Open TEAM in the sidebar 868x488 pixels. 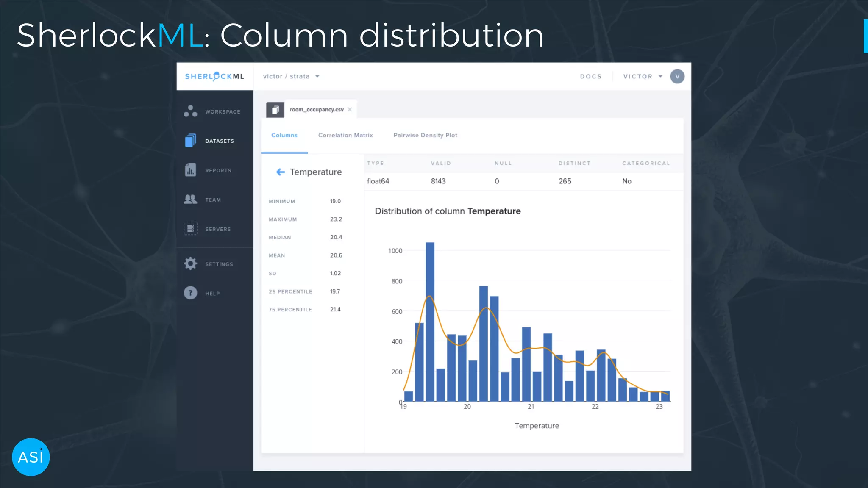[x=213, y=200]
